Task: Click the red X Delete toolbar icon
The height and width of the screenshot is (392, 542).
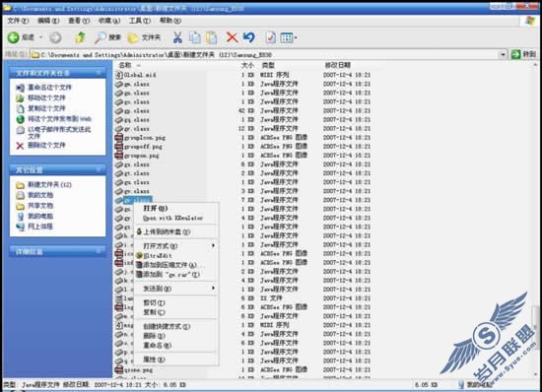Action: click(232, 37)
